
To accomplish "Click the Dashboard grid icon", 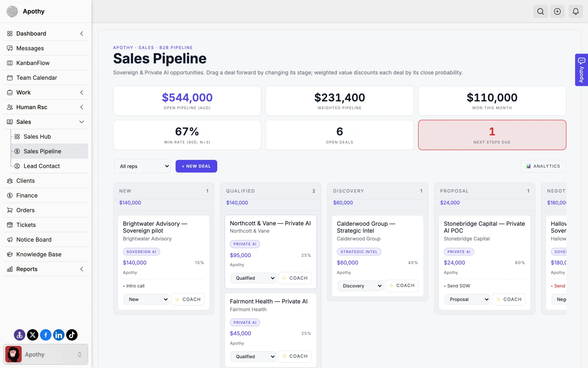I will tap(10, 33).
